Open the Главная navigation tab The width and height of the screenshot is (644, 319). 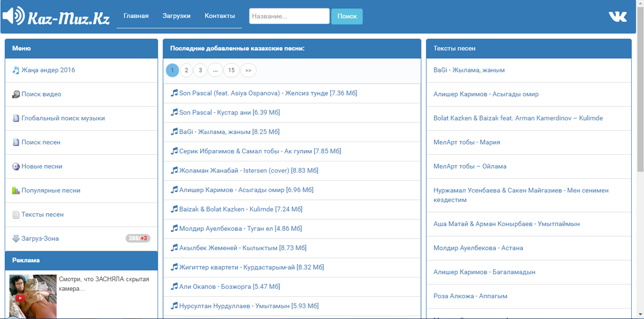coord(136,16)
